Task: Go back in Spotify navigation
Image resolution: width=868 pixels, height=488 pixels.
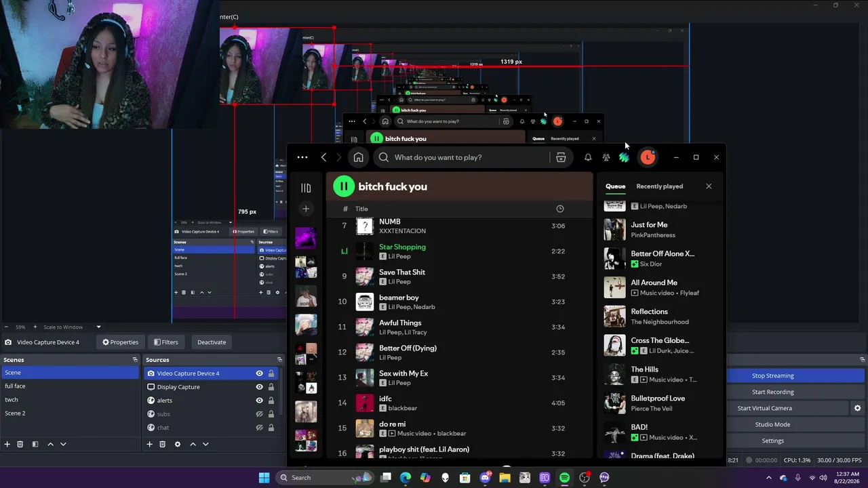Action: point(324,157)
